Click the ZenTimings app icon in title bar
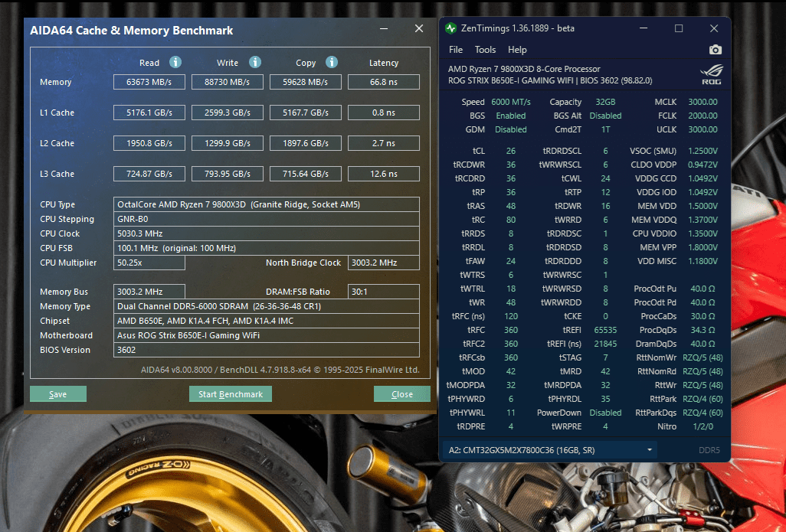This screenshot has width=786, height=532. click(x=450, y=28)
